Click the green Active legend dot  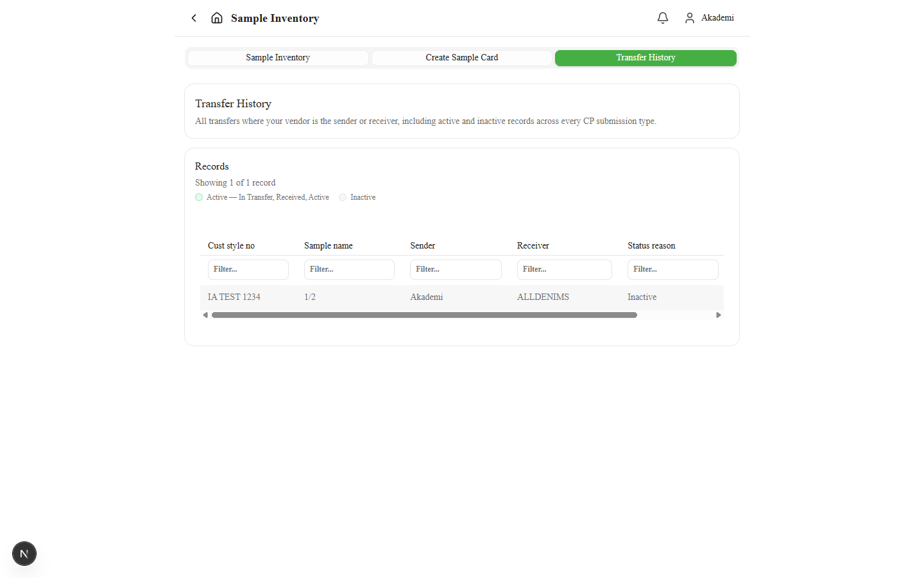click(x=199, y=197)
